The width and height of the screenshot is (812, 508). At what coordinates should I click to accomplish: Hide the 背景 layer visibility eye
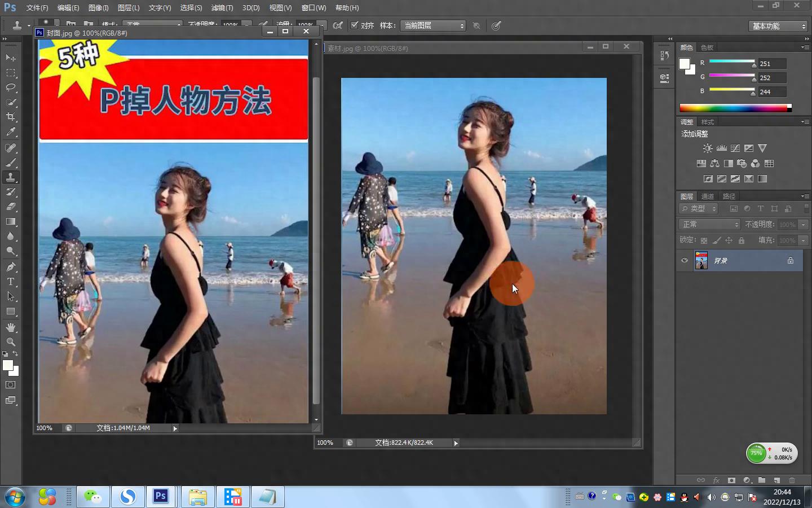pos(685,261)
